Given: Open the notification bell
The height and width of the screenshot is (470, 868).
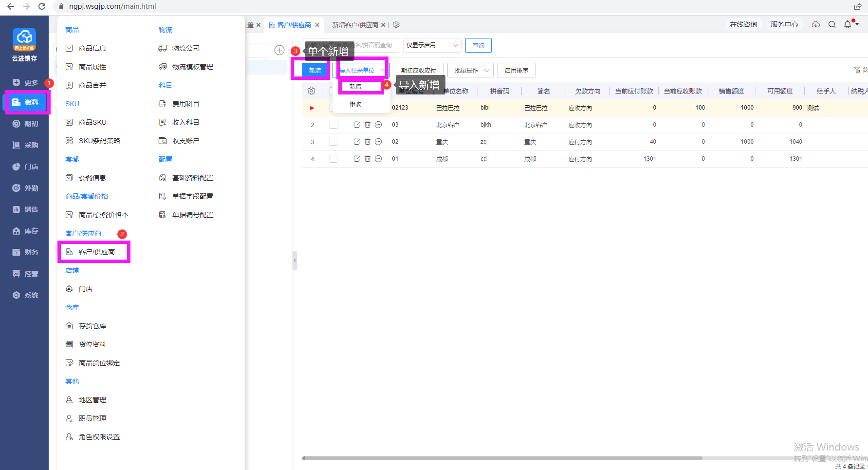Looking at the screenshot, I should point(848,24).
